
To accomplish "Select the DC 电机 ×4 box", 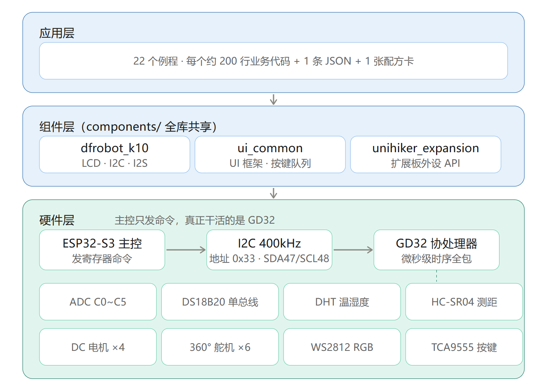I will (98, 347).
